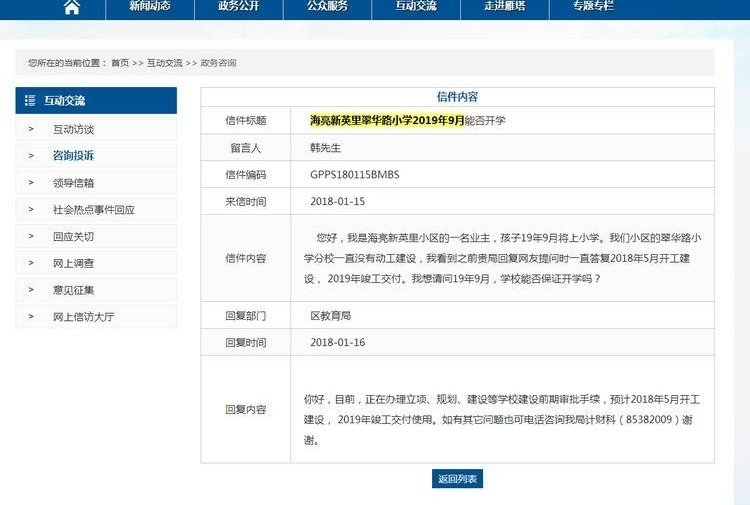Image resolution: width=750 pixels, height=505 pixels.
Task: Click the list icon beside 互动交流 sidebar header
Action: [x=30, y=100]
